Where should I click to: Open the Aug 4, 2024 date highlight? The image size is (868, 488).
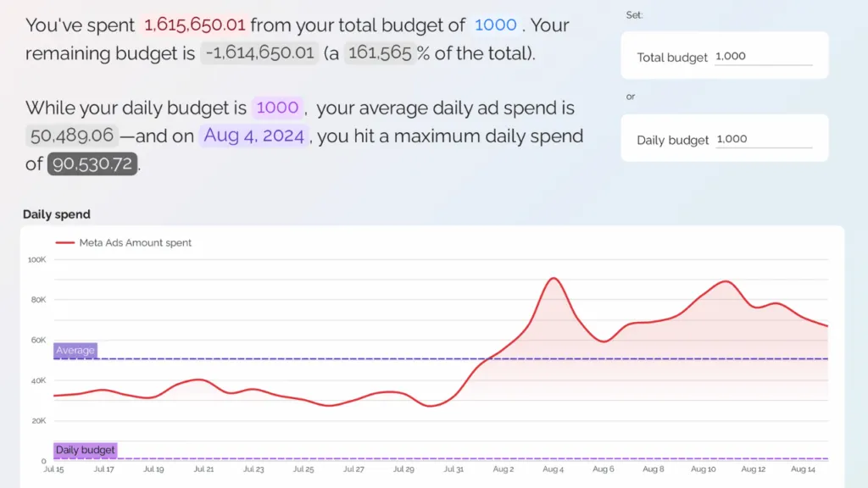click(x=253, y=136)
